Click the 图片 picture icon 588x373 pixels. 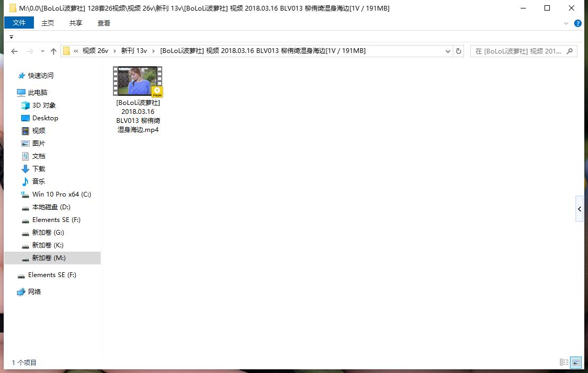coord(25,144)
